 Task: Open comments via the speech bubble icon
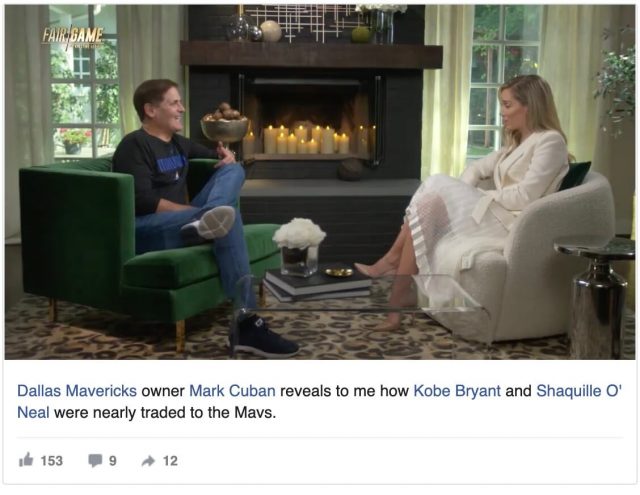(95, 460)
